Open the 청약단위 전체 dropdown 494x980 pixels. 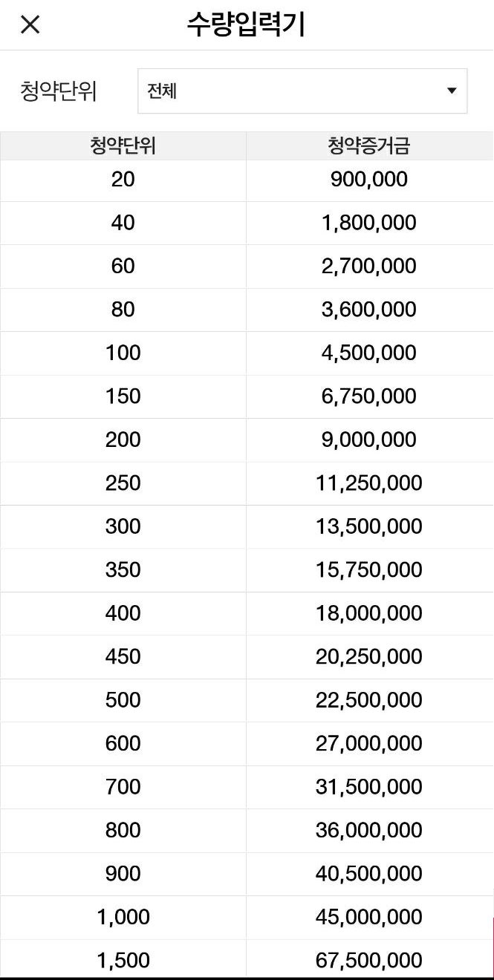[x=302, y=91]
